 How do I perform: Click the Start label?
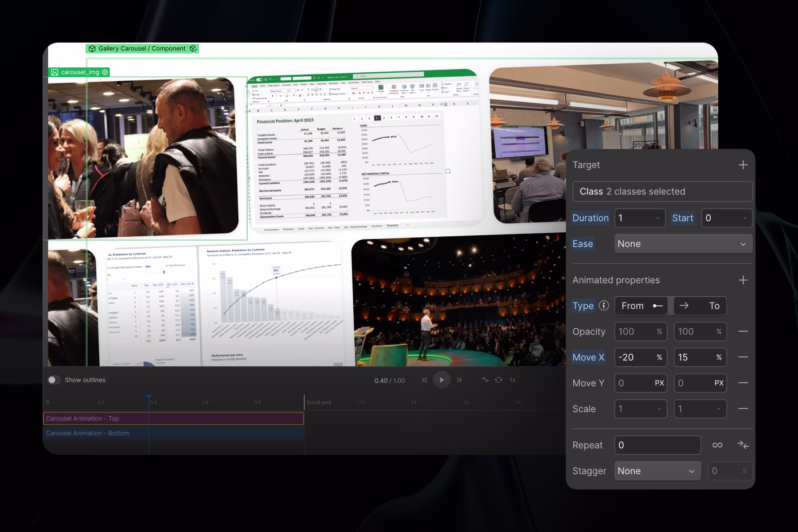pyautogui.click(x=682, y=218)
